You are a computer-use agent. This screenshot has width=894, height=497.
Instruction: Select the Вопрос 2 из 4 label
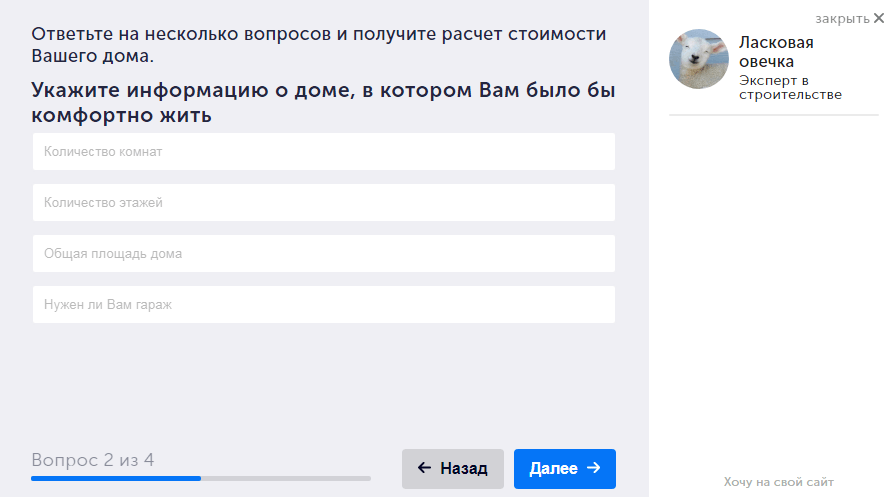pos(92,459)
